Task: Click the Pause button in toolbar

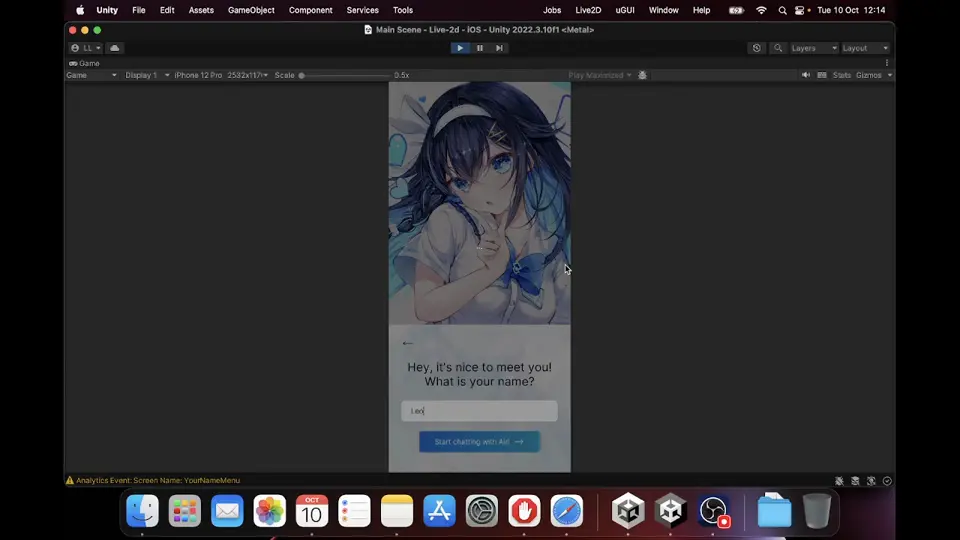Action: pos(480,48)
